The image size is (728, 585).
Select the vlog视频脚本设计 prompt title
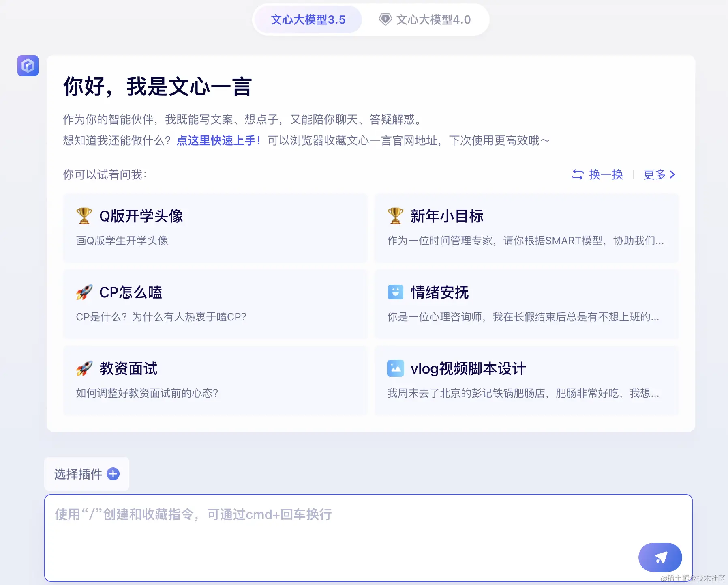pos(468,368)
